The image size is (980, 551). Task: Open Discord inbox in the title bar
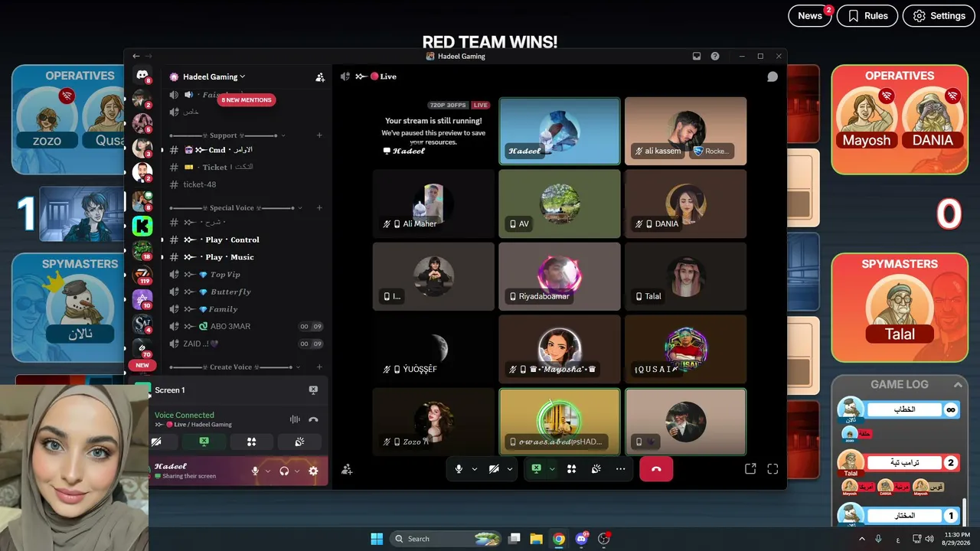click(697, 56)
